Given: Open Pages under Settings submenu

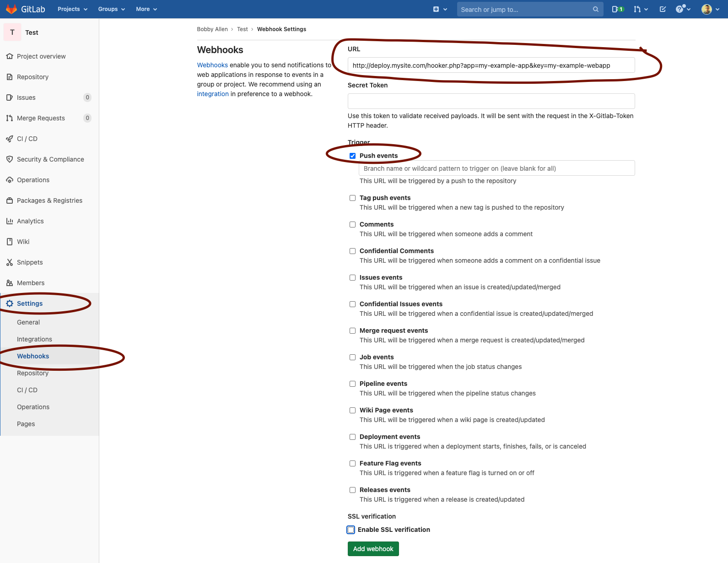Looking at the screenshot, I should click(x=26, y=424).
